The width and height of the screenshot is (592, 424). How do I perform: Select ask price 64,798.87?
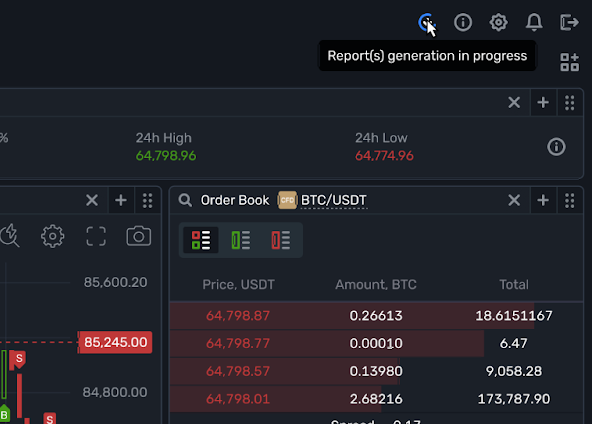coord(238,316)
